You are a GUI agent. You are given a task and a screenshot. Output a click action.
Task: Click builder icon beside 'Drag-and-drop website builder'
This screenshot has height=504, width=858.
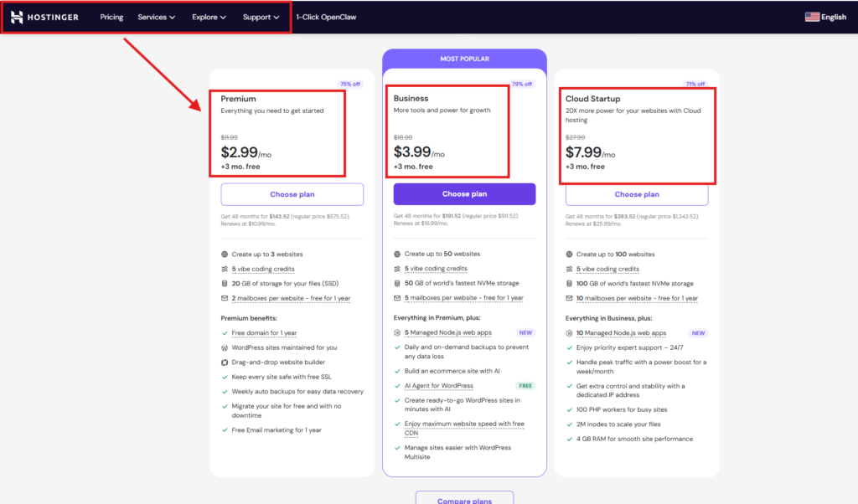pos(225,363)
